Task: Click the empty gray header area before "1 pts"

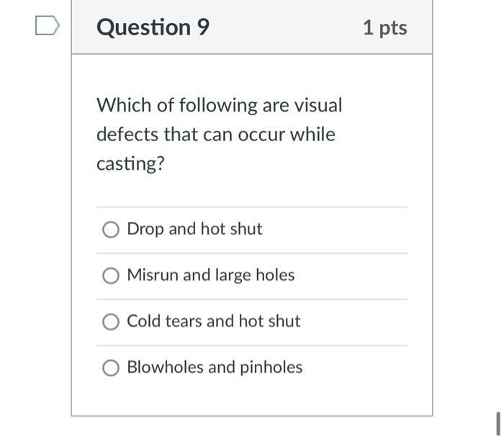Action: 288,27
